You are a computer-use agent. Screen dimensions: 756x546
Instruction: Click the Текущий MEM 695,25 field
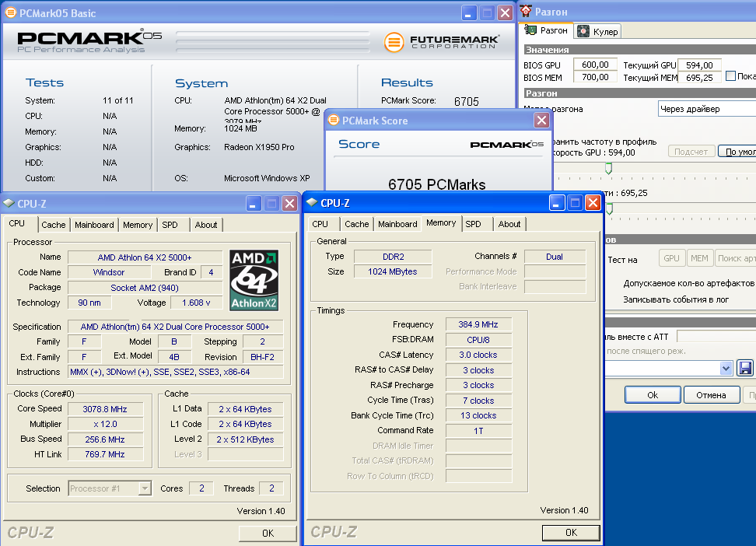[699, 78]
